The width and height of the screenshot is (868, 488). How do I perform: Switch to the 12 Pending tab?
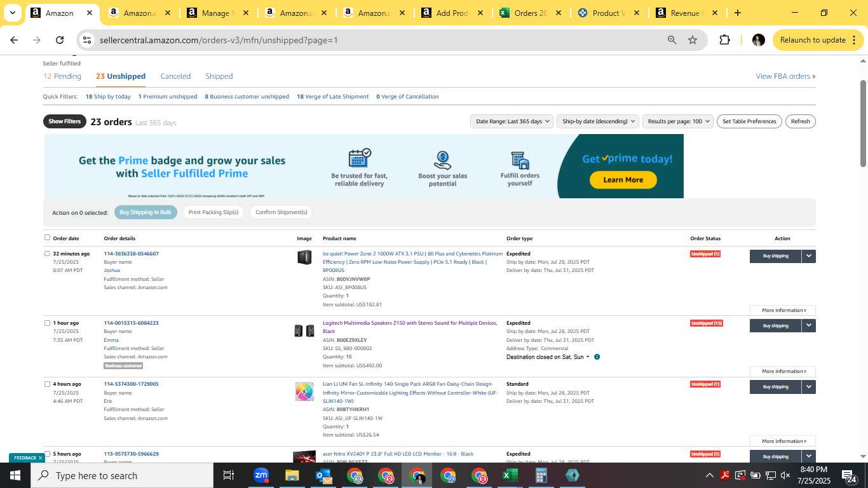click(62, 76)
